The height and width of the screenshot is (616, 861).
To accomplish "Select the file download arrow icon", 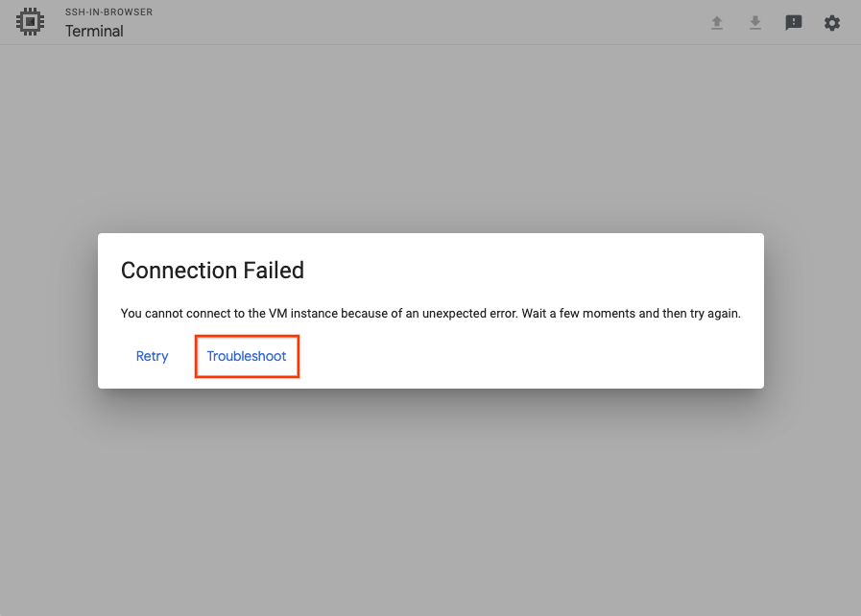I will 755,22.
